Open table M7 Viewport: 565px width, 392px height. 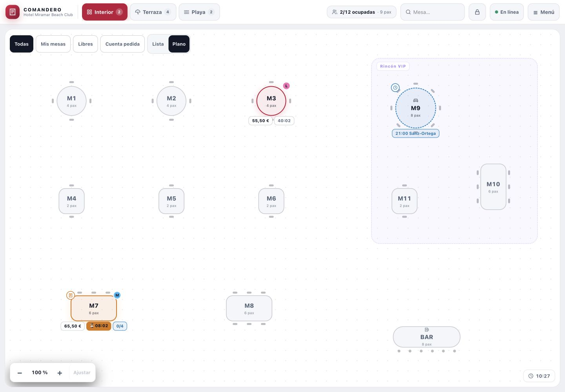click(x=94, y=309)
